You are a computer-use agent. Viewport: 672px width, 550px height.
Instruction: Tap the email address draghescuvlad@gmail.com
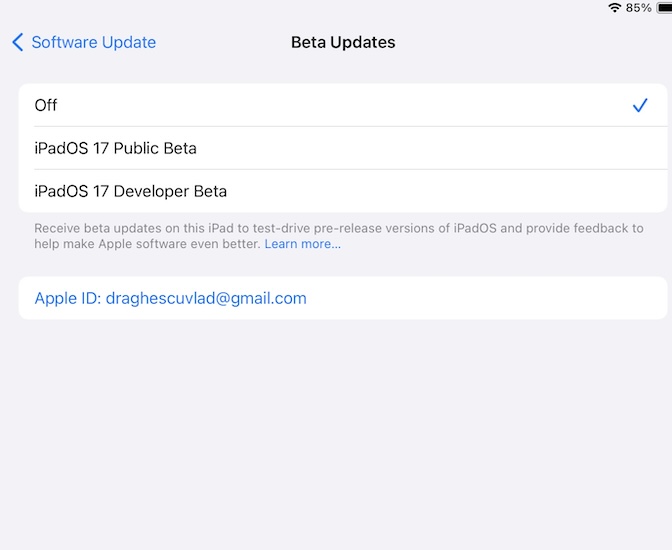(x=205, y=298)
